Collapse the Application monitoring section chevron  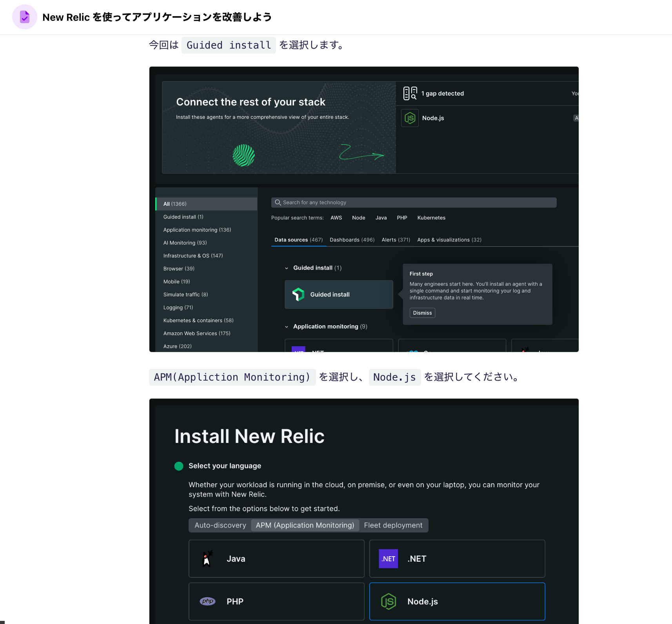tap(287, 327)
